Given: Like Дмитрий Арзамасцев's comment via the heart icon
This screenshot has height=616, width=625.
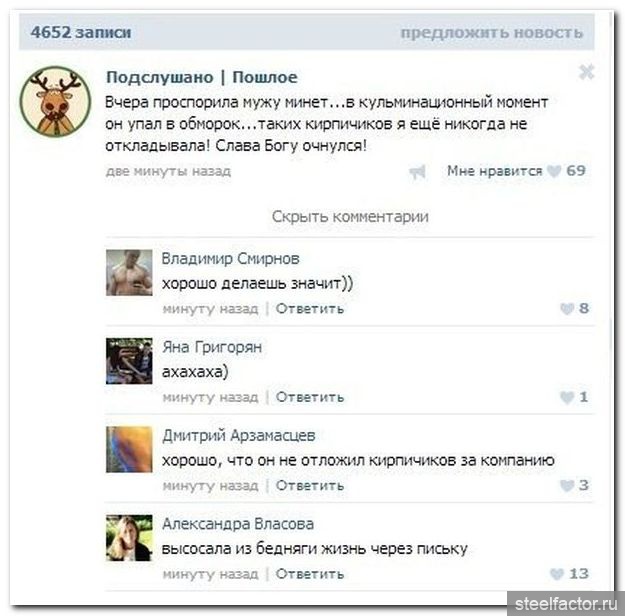Looking at the screenshot, I should [567, 485].
